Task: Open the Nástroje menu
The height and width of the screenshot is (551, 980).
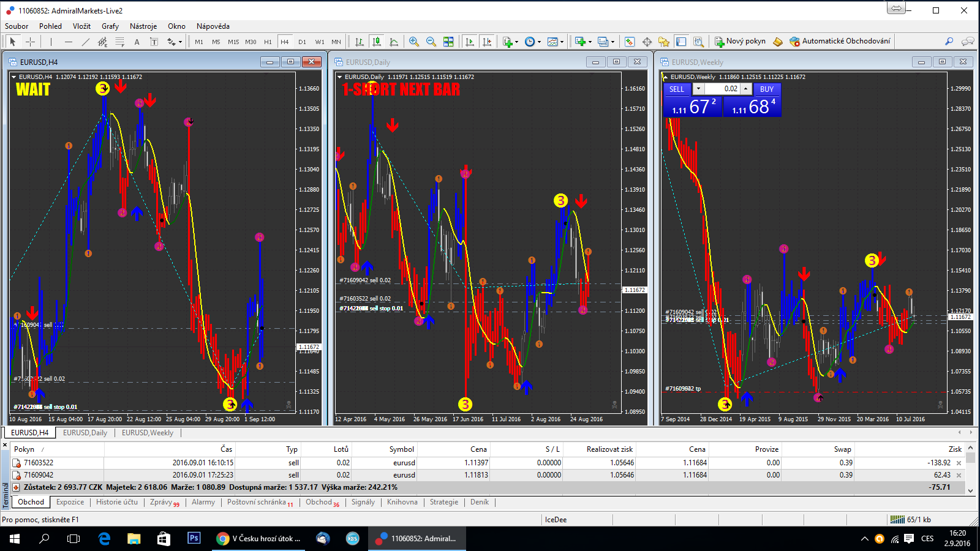Action: pos(143,26)
